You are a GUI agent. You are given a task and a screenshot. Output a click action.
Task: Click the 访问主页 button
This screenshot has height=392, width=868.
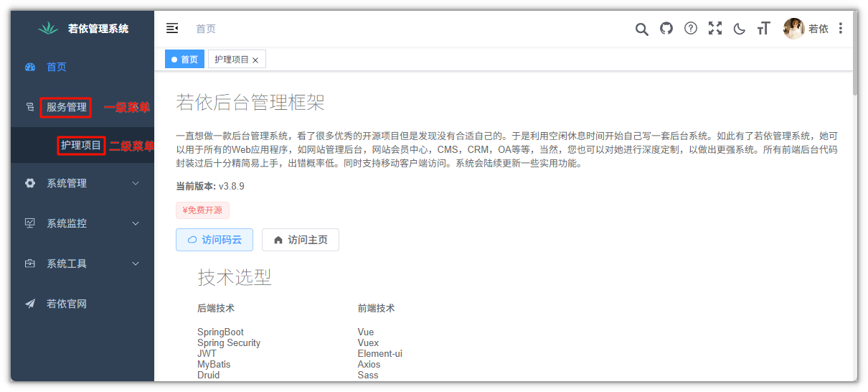[x=301, y=240]
